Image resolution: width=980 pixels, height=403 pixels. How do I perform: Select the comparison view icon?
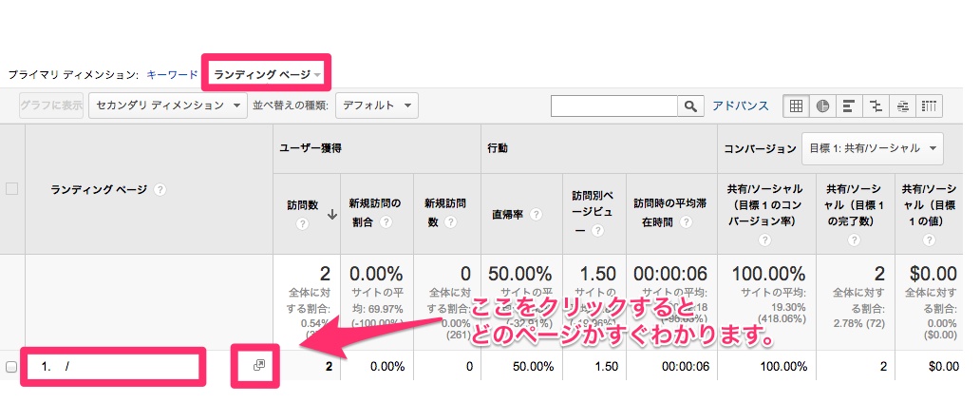tap(876, 106)
